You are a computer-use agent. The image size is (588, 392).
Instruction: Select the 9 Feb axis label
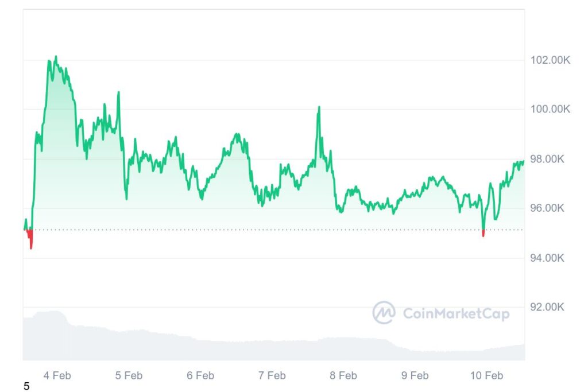point(415,375)
